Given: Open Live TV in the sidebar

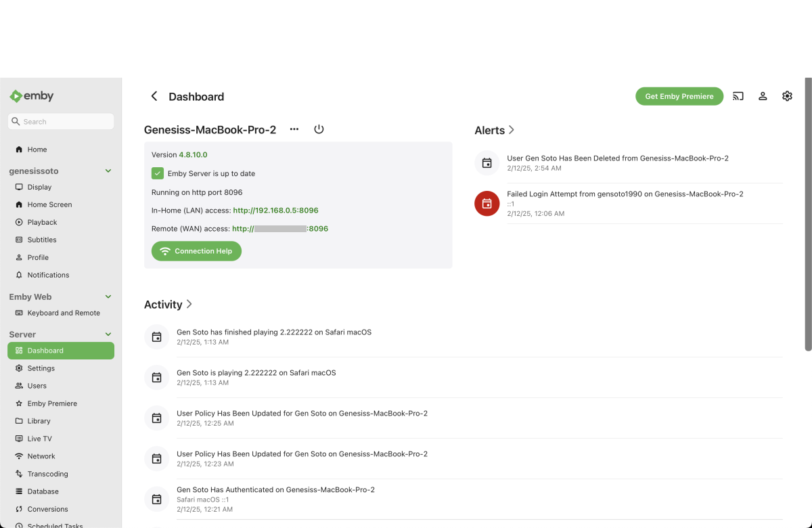Looking at the screenshot, I should click(x=61, y=439).
